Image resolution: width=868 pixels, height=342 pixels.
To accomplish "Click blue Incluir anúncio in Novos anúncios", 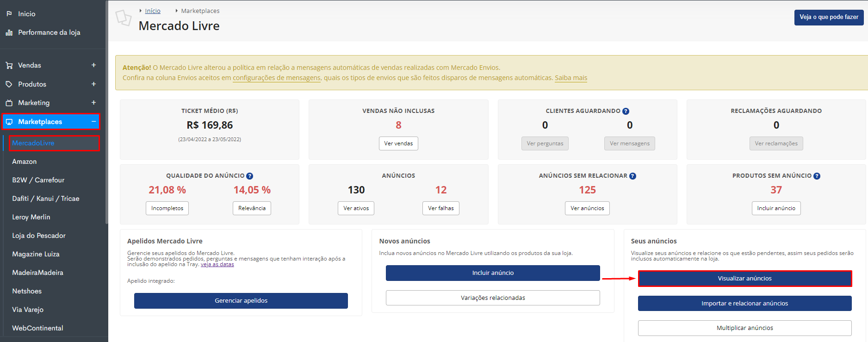I will tap(493, 273).
